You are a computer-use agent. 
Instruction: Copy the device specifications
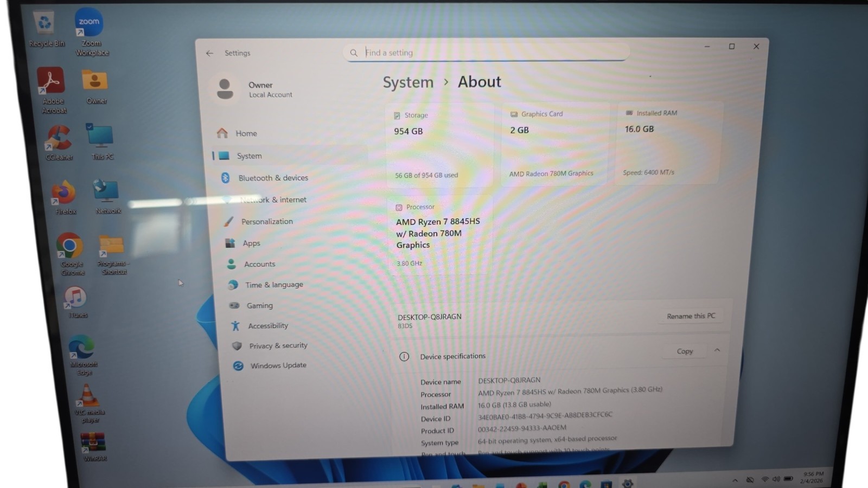click(685, 351)
